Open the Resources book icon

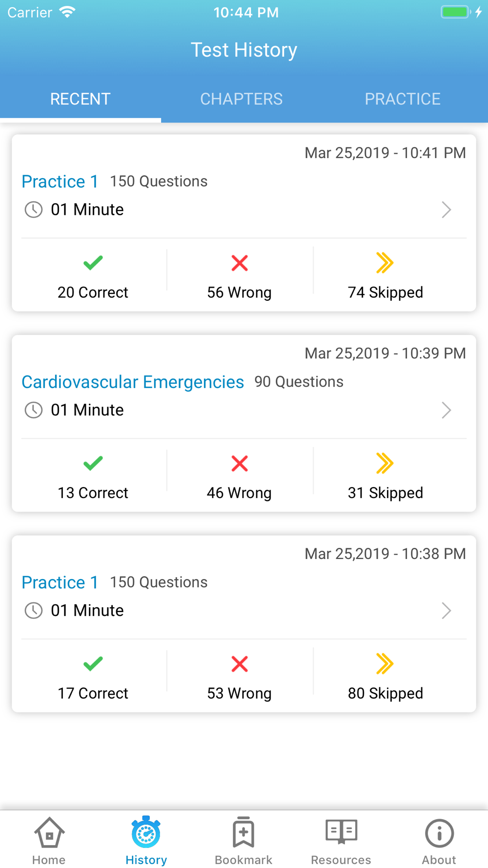coord(341,832)
